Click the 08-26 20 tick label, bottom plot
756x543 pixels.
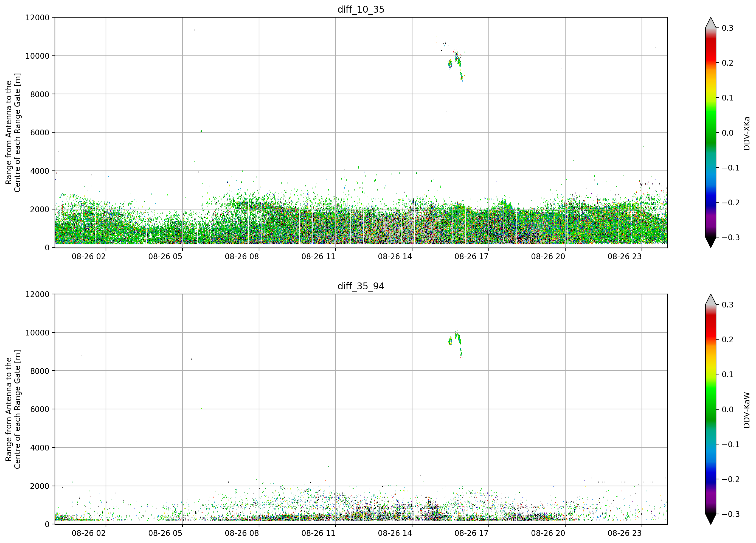(548, 533)
